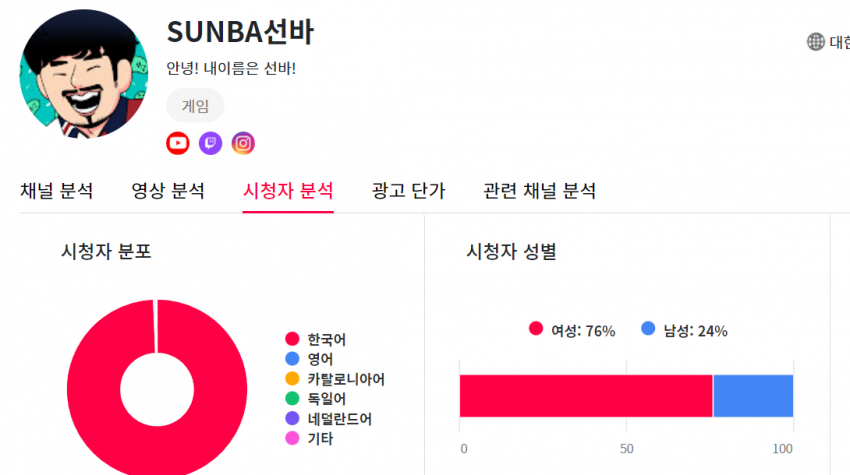Image resolution: width=850 pixels, height=475 pixels.
Task: Open the 관련 채널 분석 tab
Action: coord(539,191)
